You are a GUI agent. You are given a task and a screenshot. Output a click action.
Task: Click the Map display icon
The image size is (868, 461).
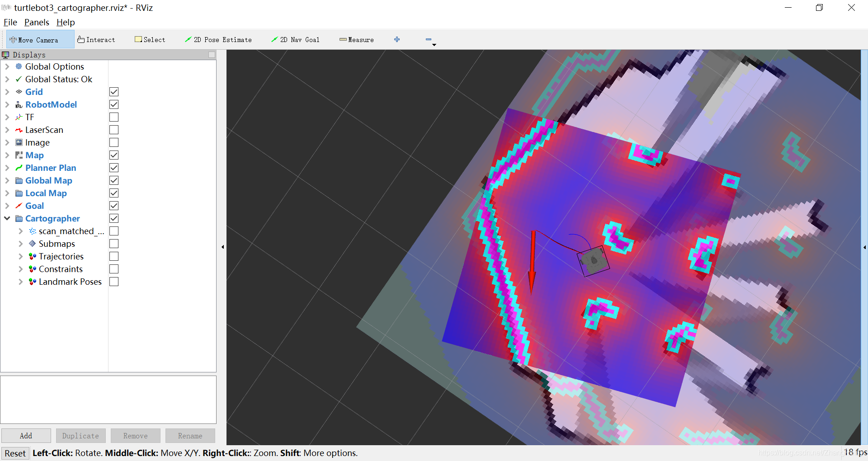[x=19, y=155]
